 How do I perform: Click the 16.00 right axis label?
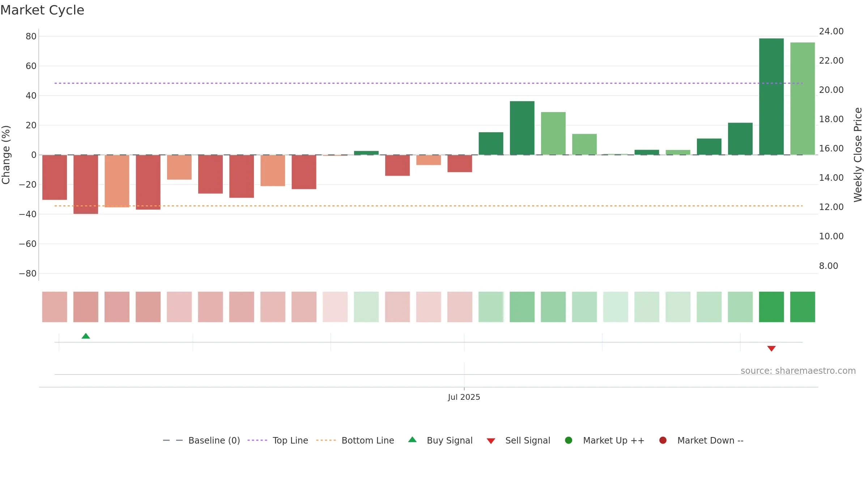(831, 149)
